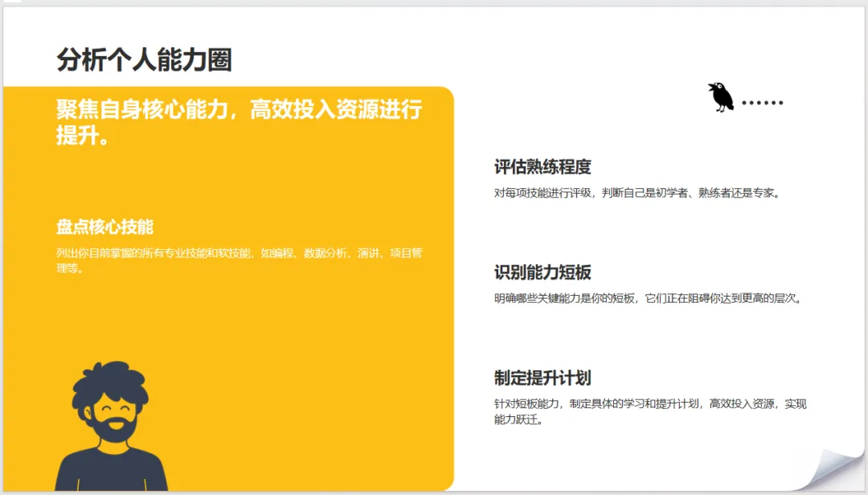Click the description text under 评估熟练程度
Image resolution: width=868 pixels, height=495 pixels.
click(x=639, y=192)
